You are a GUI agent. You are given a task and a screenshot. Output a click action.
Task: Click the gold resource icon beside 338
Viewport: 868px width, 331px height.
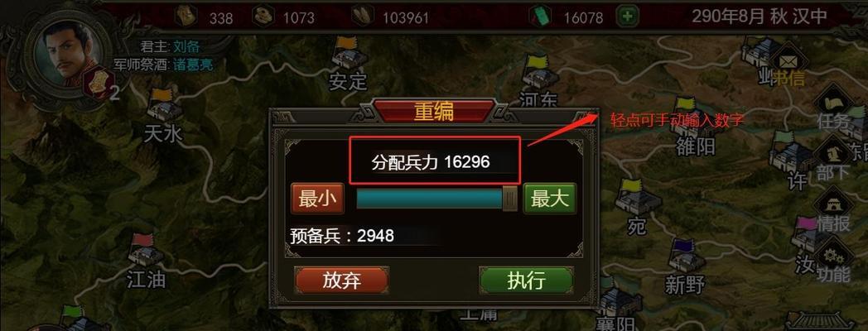pos(186,16)
